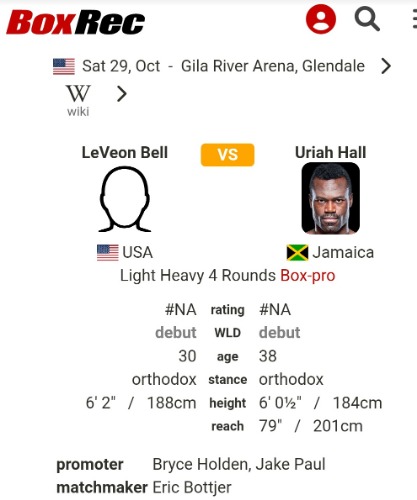Open the hamburger menu at top right
This screenshot has height=500, width=417.
pyautogui.click(x=414, y=19)
